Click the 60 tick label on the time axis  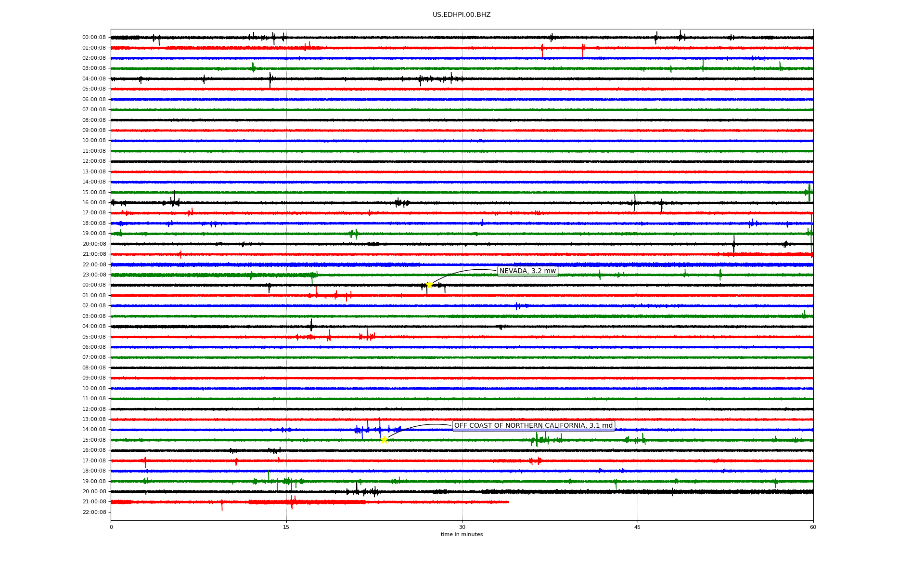[x=813, y=527]
